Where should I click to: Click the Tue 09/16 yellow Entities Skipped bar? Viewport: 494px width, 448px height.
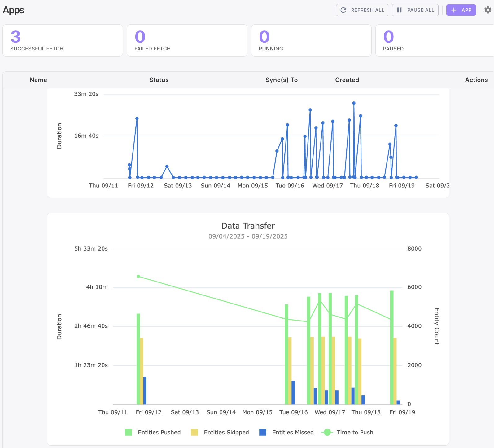tap(290, 371)
